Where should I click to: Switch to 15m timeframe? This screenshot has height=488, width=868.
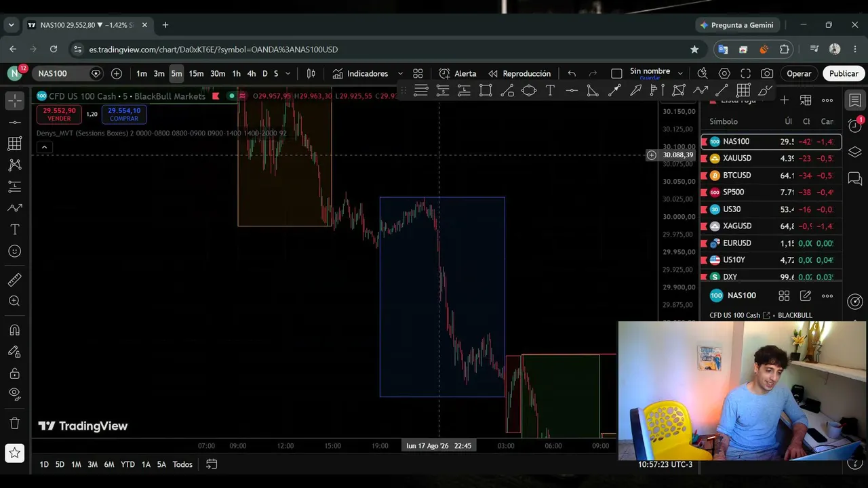(x=196, y=73)
